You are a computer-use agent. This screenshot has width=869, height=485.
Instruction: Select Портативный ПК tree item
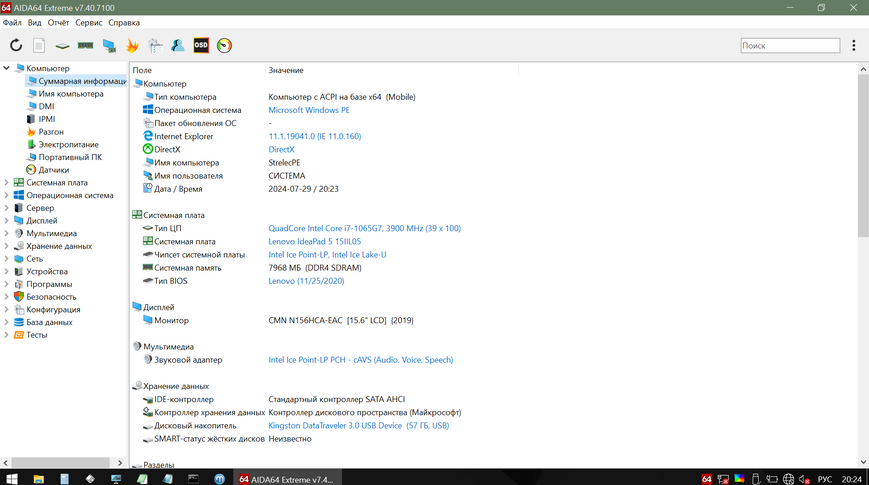(70, 157)
